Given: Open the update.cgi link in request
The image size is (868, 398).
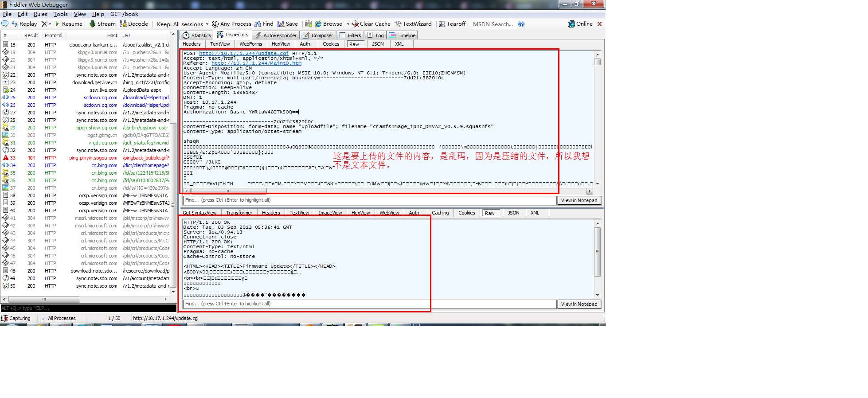Looking at the screenshot, I should pos(244,54).
